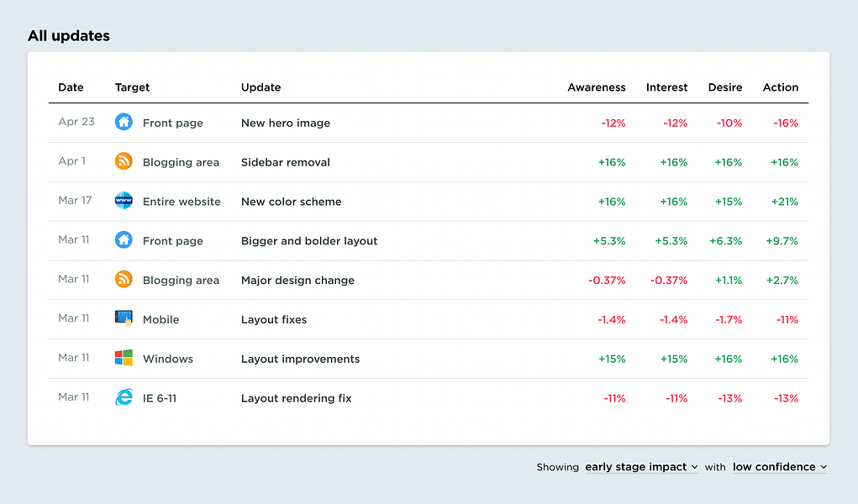
Task: Sort by the Awareness column header
Action: tap(596, 87)
